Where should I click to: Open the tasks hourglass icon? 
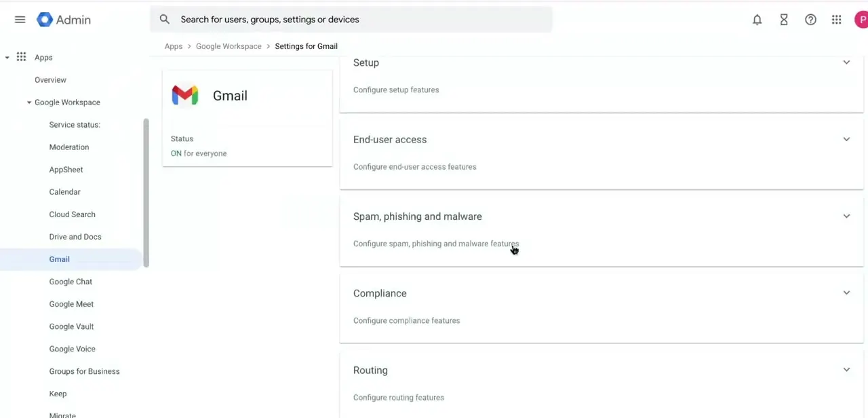(784, 20)
